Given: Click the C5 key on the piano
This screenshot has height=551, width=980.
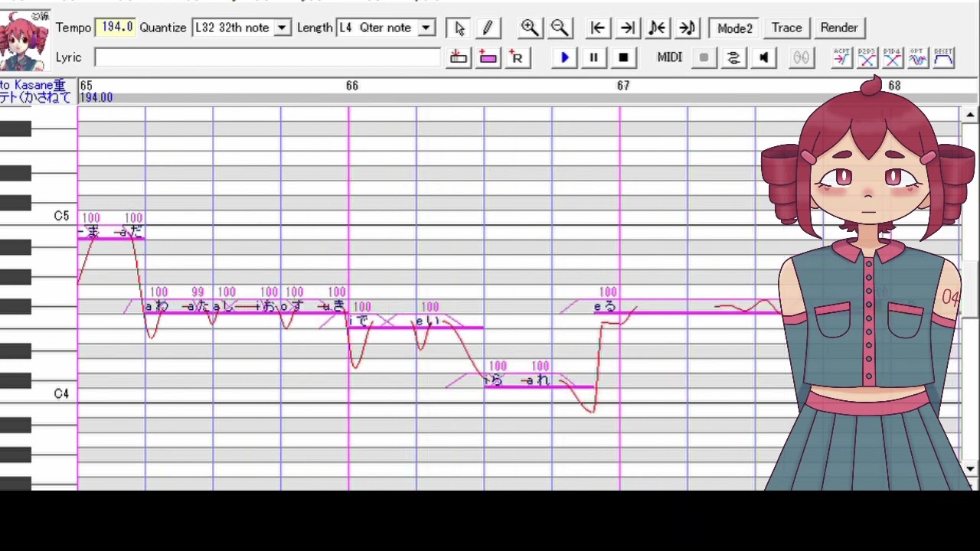Looking at the screenshot, I should click(x=38, y=217).
